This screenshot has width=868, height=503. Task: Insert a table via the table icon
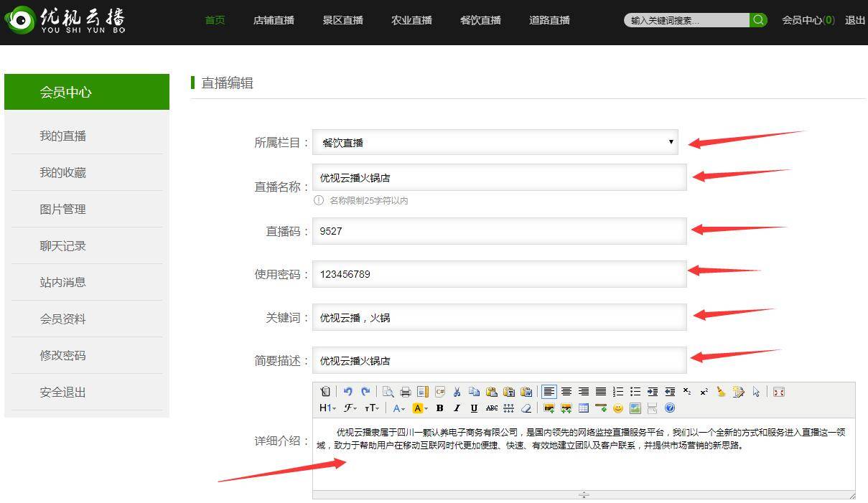click(583, 408)
